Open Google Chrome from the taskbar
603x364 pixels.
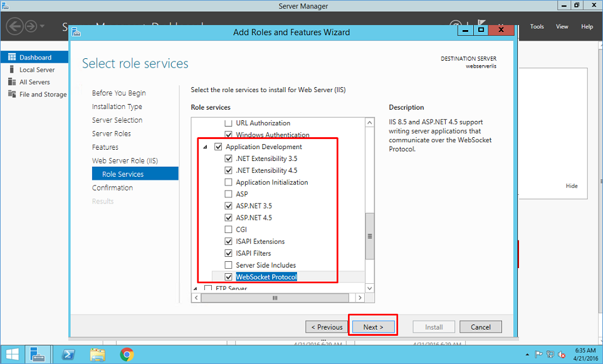click(x=127, y=354)
